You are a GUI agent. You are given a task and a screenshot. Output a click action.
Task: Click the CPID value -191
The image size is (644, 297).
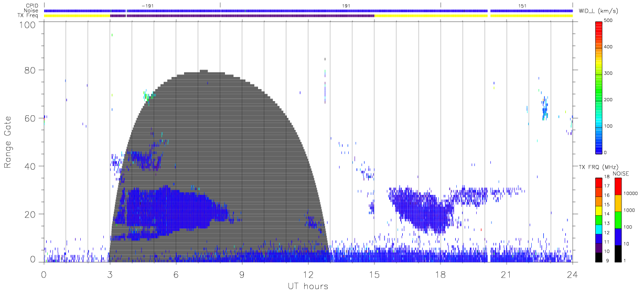[x=147, y=5]
